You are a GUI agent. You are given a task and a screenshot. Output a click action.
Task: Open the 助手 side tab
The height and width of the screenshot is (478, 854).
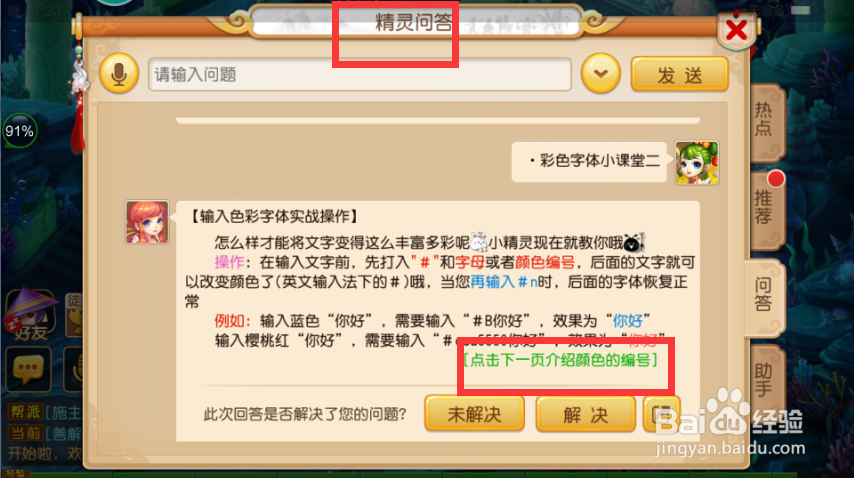click(764, 379)
